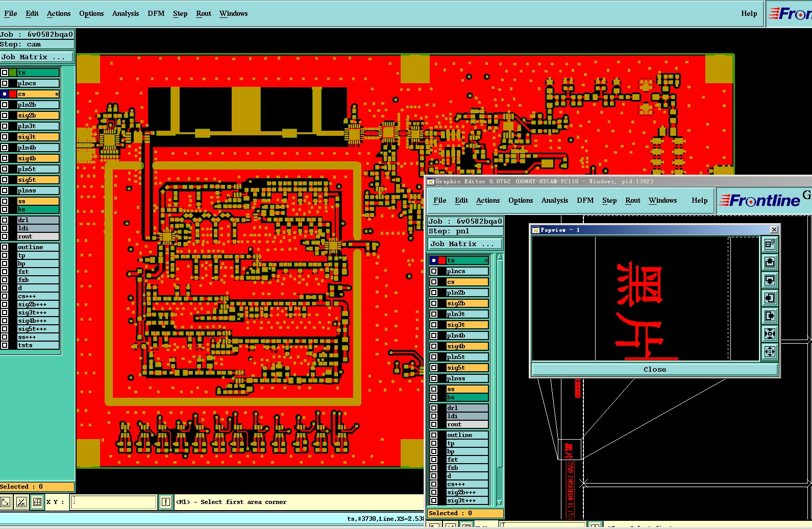Click Popview pan-up arrow icon
The height and width of the screenshot is (529, 812).
(x=770, y=262)
